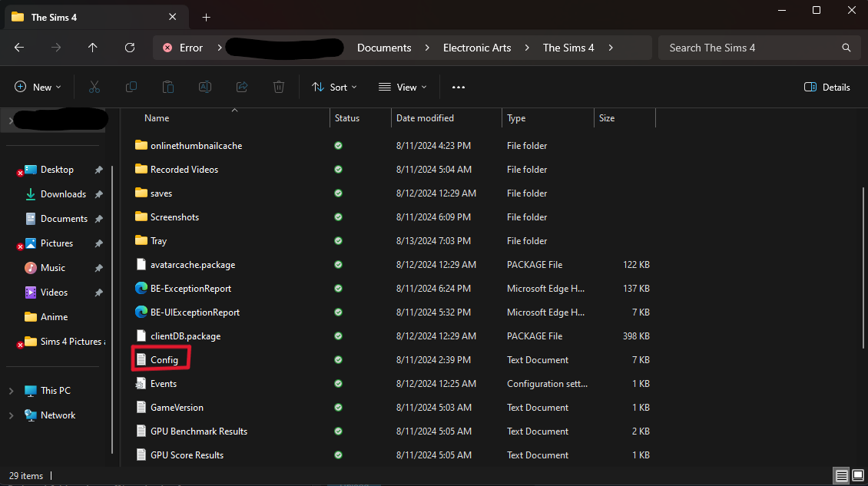Expand the This PC tree node
Image resolution: width=868 pixels, height=486 pixels.
pos(11,391)
